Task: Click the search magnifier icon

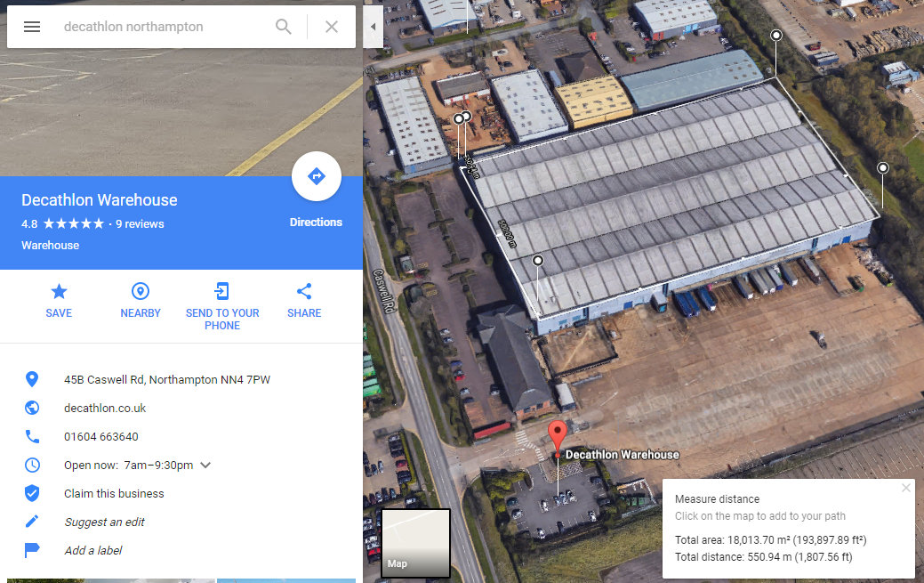Action: click(x=284, y=27)
